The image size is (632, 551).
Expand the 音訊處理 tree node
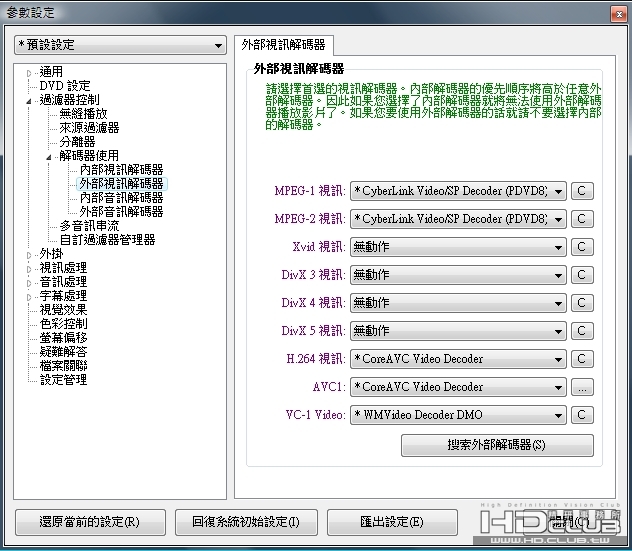coord(29,283)
